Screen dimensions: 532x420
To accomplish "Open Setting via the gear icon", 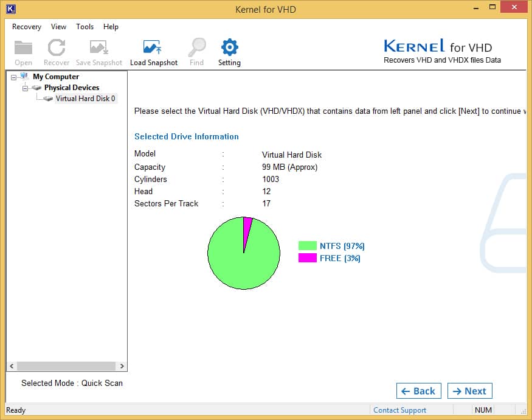I will click(229, 48).
